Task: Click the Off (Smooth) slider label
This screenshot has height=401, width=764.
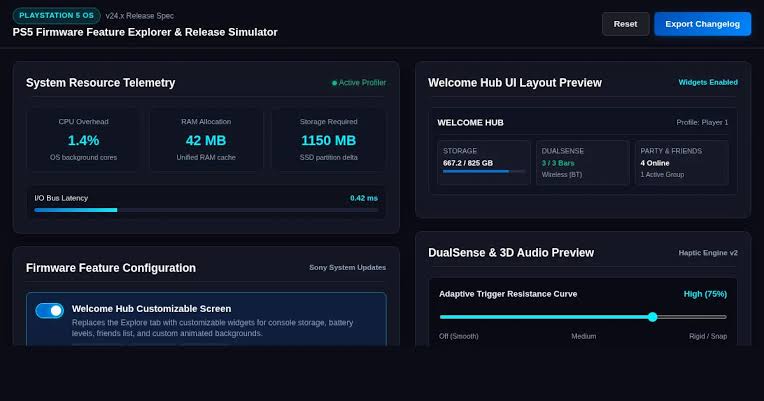Action: tap(458, 336)
